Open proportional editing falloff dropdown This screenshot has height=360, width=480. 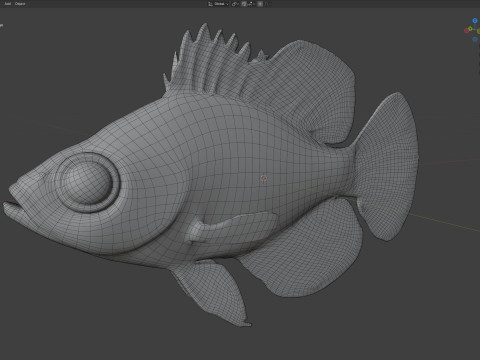[268, 4]
